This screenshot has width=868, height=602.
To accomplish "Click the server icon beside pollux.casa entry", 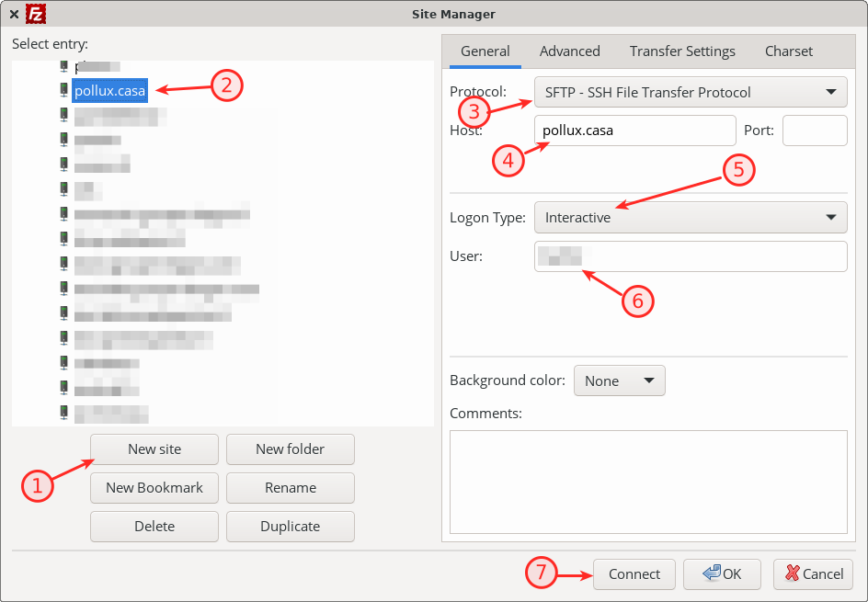I will tap(63, 90).
